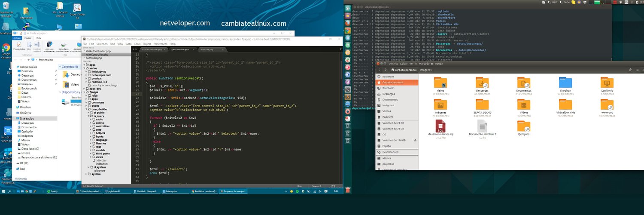Open the Vista ribbon tab in Explorer
Screen dimensions: 644x215
point(38,38)
